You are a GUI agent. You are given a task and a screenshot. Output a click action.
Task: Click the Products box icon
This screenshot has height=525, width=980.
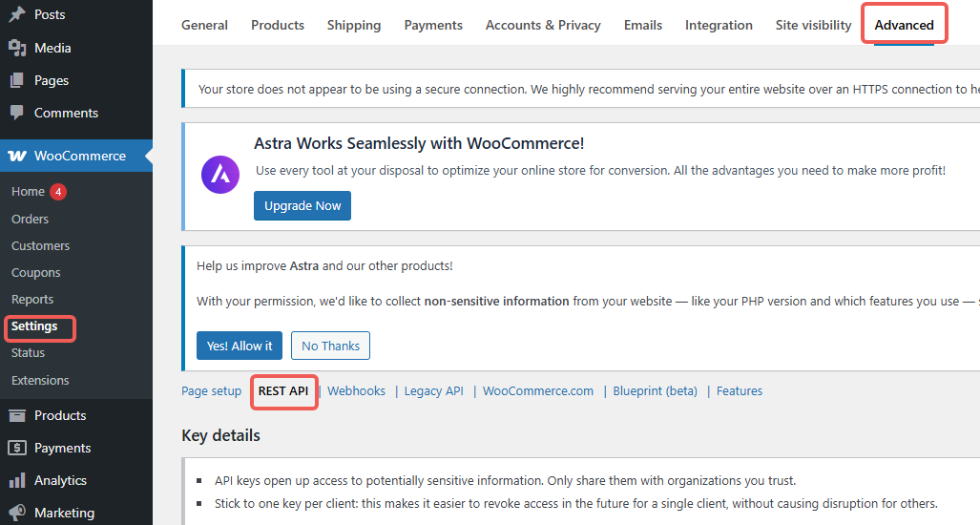click(17, 415)
